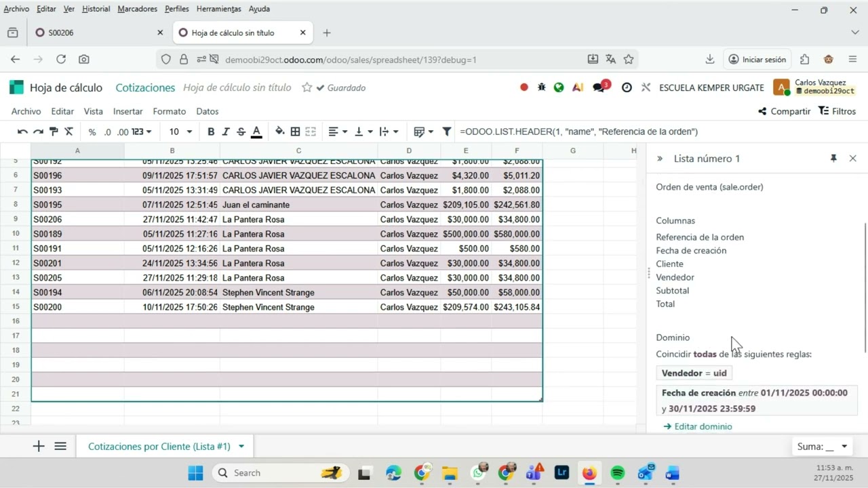Viewport: 868px width, 488px height.
Task: Collapse the side panel with the double chevron
Action: coord(660,158)
